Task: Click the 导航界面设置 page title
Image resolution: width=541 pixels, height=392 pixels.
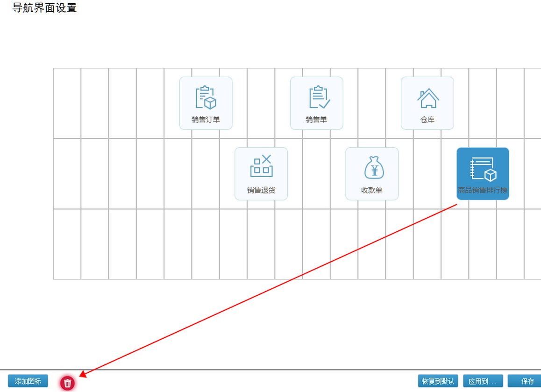Action: coord(44,8)
